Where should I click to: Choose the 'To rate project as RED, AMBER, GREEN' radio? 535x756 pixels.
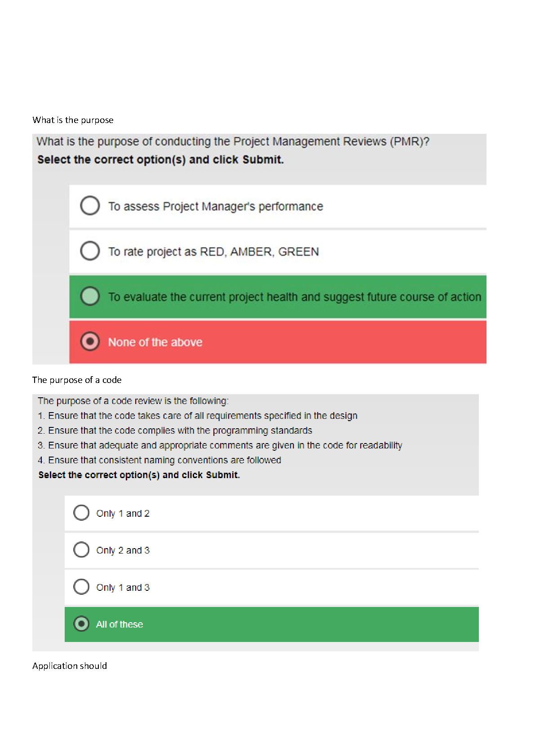click(x=90, y=251)
